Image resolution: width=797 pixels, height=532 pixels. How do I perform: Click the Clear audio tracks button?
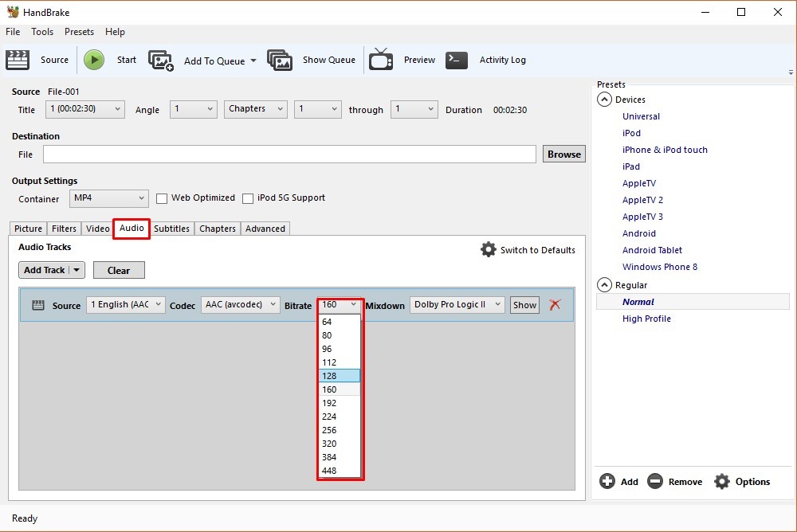(119, 270)
